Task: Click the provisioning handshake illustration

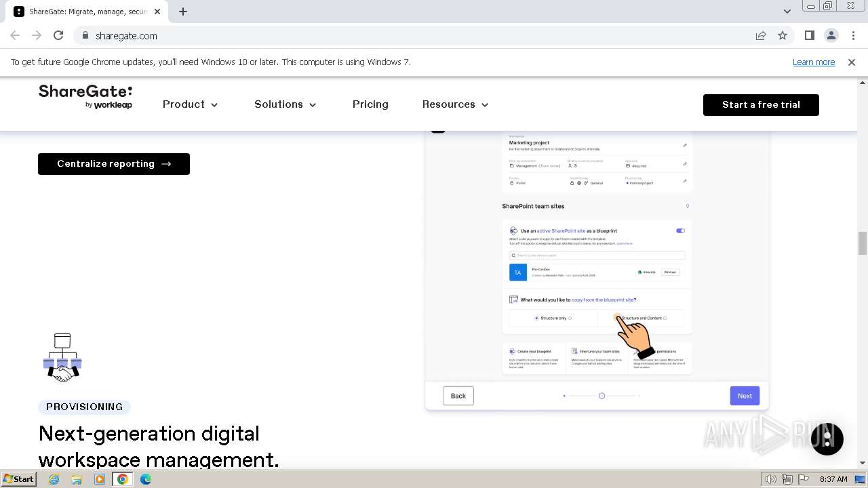Action: (x=62, y=358)
